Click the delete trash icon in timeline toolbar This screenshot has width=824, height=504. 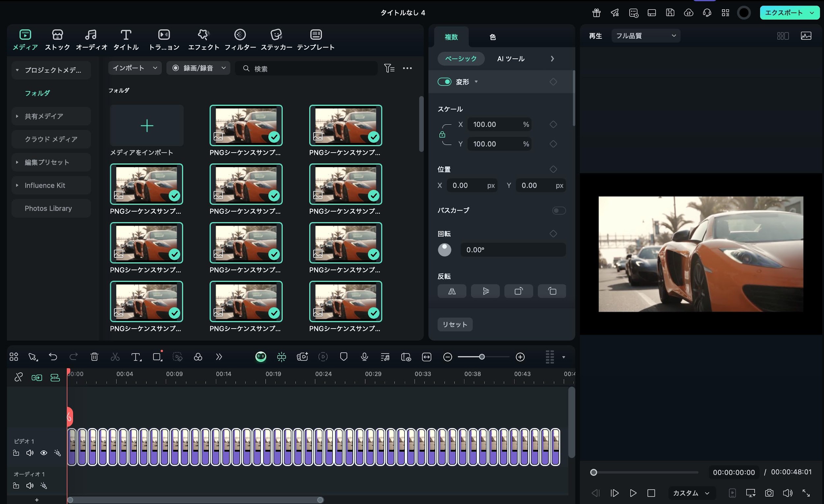pos(94,357)
